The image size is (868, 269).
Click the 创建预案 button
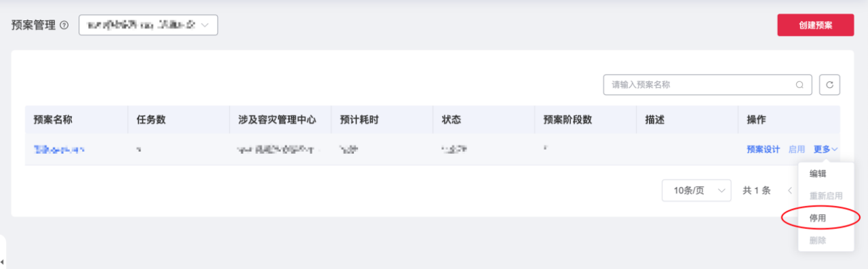pyautogui.click(x=815, y=25)
